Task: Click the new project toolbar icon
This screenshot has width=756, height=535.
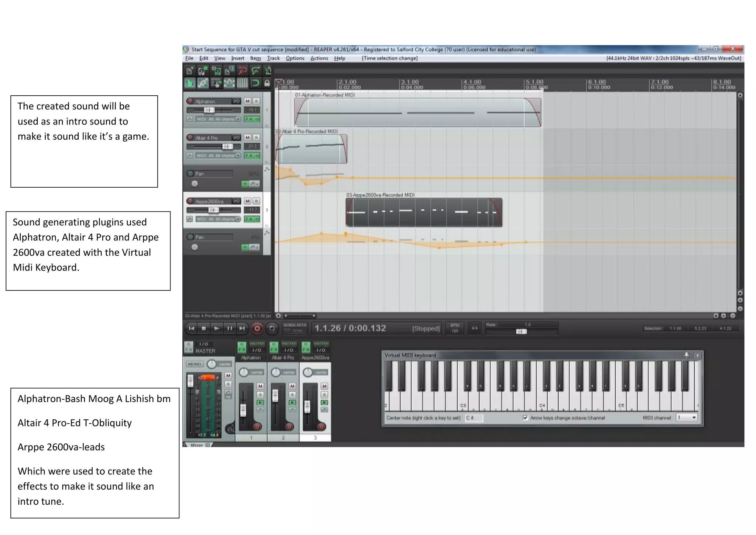Action: tap(189, 70)
